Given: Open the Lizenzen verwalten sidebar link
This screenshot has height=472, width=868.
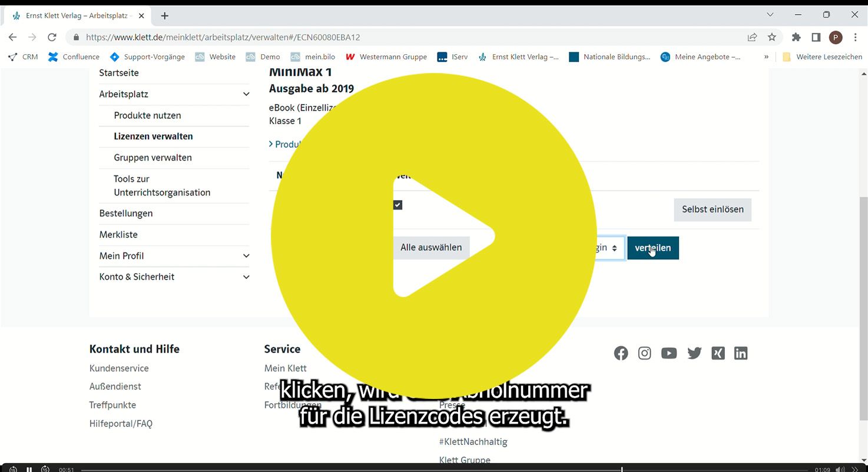Looking at the screenshot, I should (x=154, y=136).
